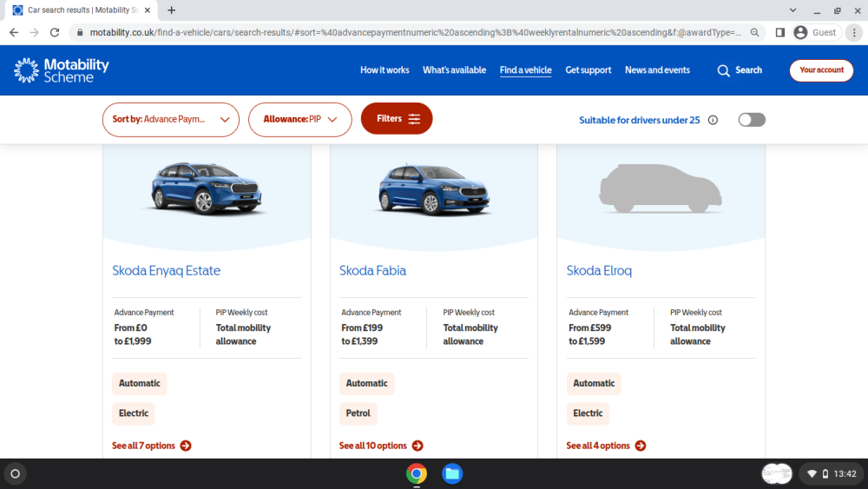Click the browser address bar URL
Viewport: 868px width, 489px height.
point(415,33)
